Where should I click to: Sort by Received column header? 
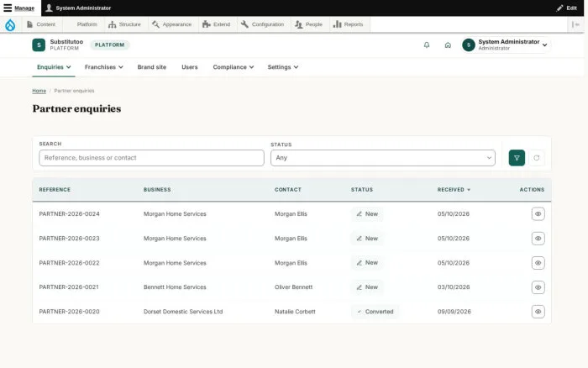coord(454,190)
